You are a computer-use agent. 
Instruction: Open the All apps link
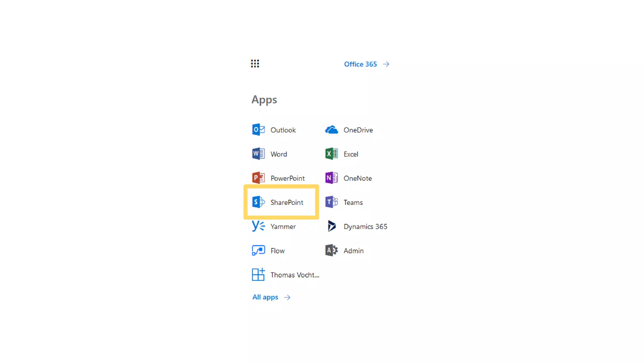click(x=265, y=297)
